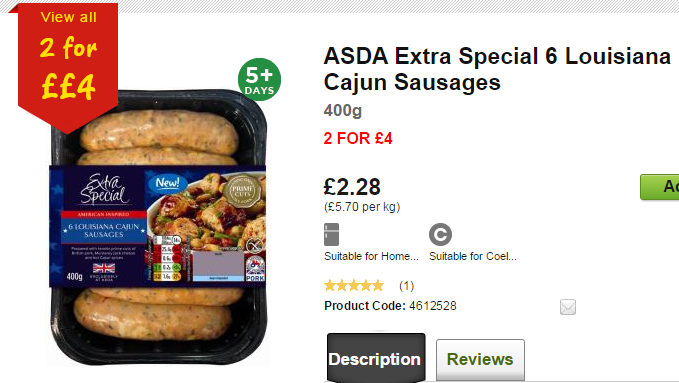Click the blue New! badge on the packaging
The width and height of the screenshot is (679, 383).
click(x=167, y=183)
